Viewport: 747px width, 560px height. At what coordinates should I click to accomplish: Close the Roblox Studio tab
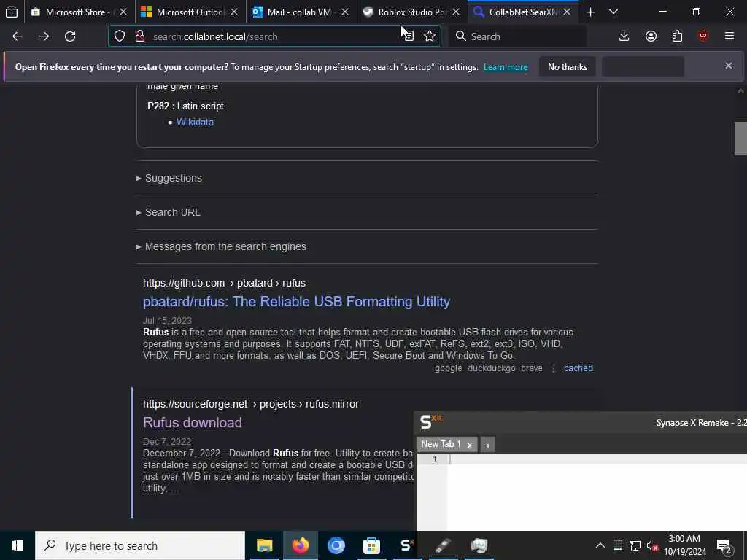pyautogui.click(x=456, y=12)
